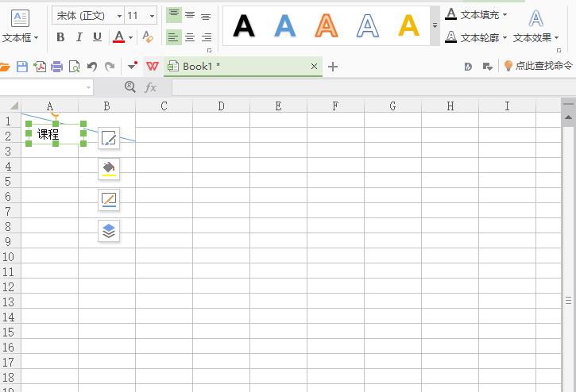Toggle bold formatting
The image size is (576, 392).
point(61,37)
